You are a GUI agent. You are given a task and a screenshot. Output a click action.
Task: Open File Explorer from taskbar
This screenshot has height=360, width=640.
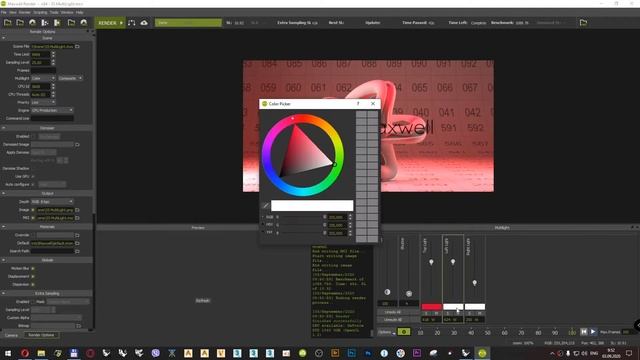pos(41,353)
